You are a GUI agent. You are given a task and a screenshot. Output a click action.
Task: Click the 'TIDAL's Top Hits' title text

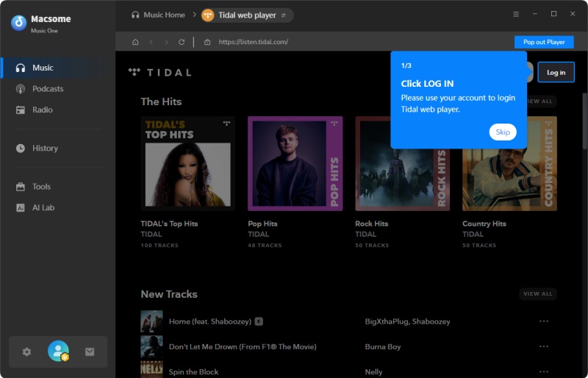tap(169, 224)
